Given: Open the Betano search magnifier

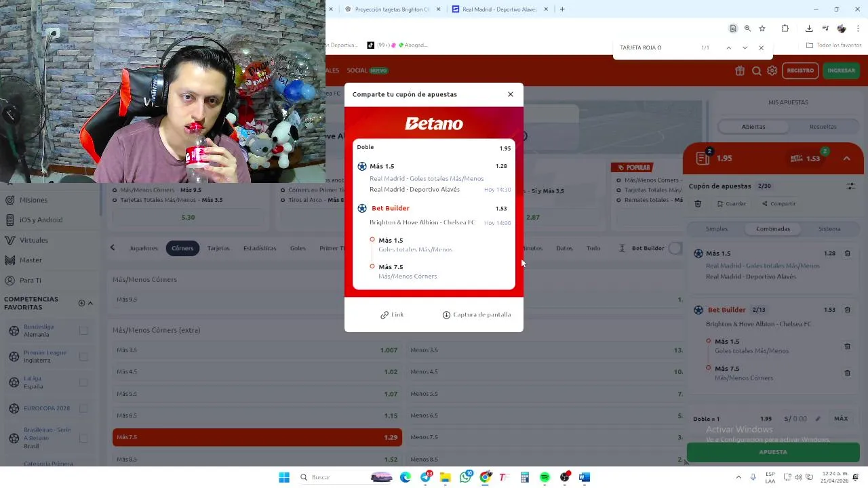Looking at the screenshot, I should pyautogui.click(x=756, y=70).
